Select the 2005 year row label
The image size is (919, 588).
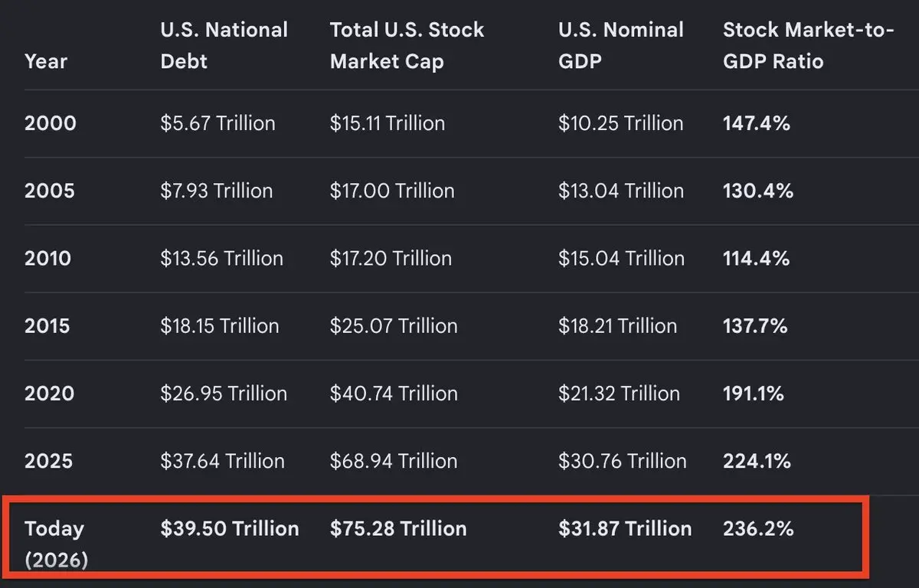point(50,191)
